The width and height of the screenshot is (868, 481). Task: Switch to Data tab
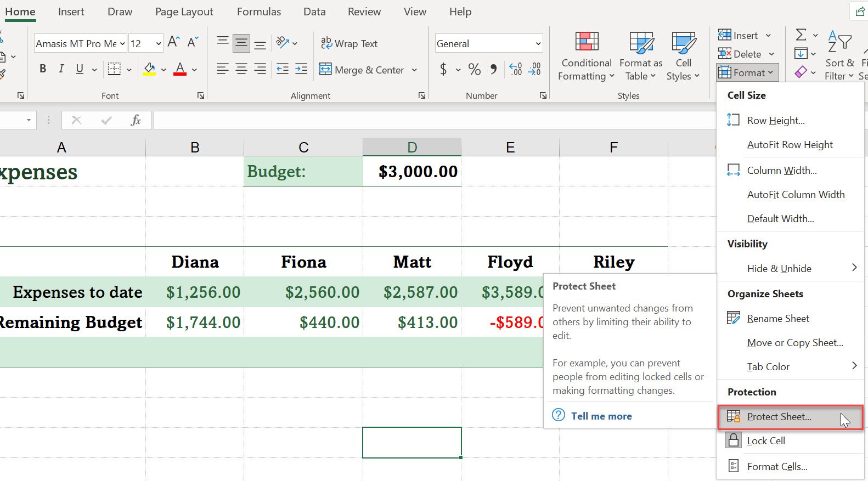click(x=314, y=12)
